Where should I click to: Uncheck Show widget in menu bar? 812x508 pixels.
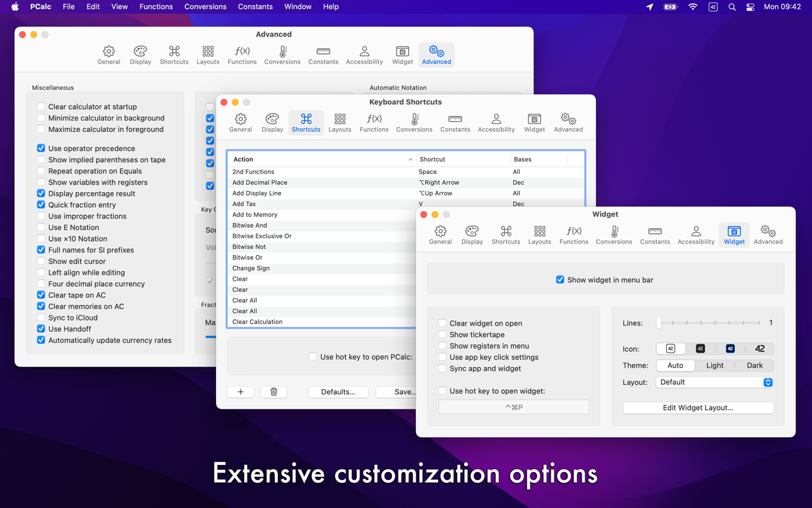(x=560, y=279)
